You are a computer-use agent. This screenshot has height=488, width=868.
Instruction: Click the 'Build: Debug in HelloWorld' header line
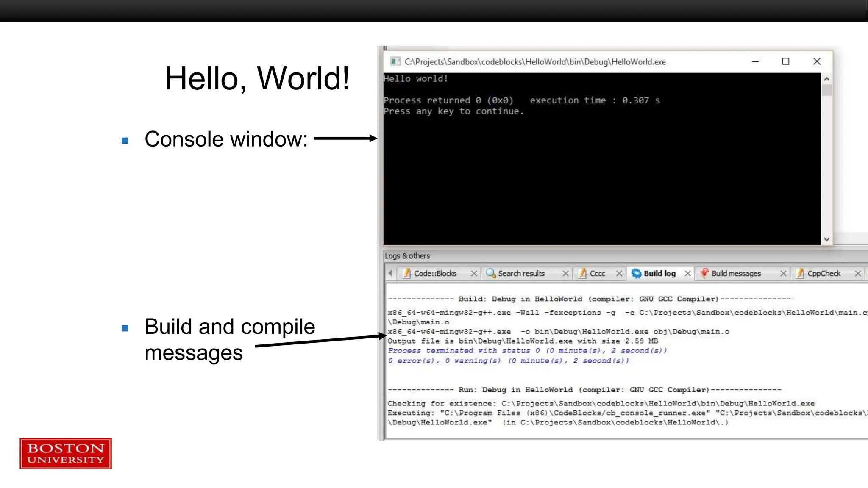pos(589,299)
